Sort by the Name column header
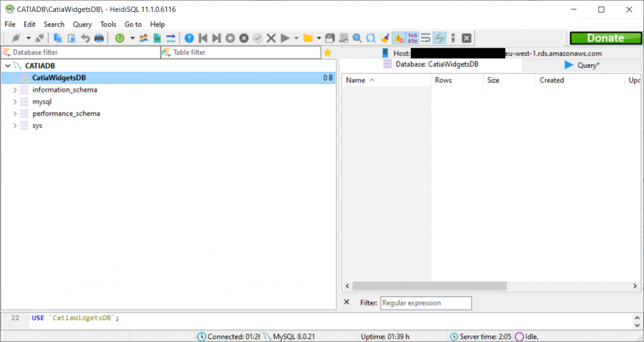Image resolution: width=644 pixels, height=342 pixels. click(x=387, y=80)
